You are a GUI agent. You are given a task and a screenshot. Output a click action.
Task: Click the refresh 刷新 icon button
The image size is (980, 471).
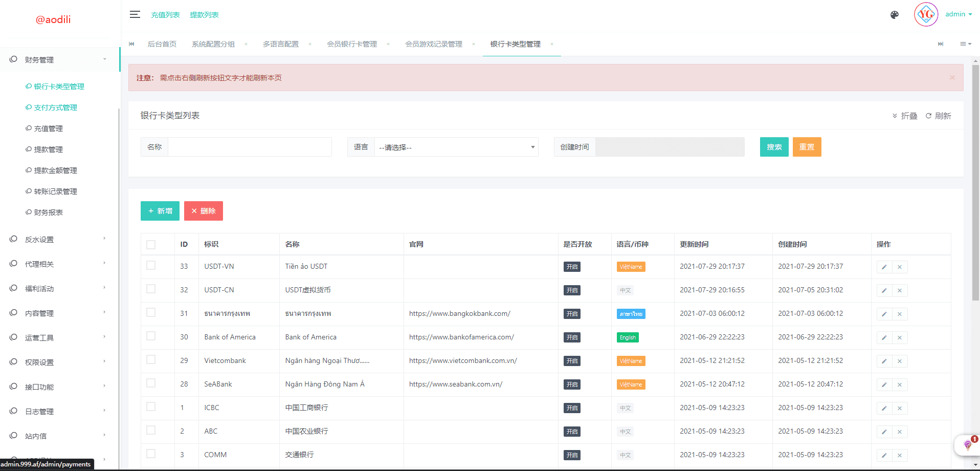point(938,116)
